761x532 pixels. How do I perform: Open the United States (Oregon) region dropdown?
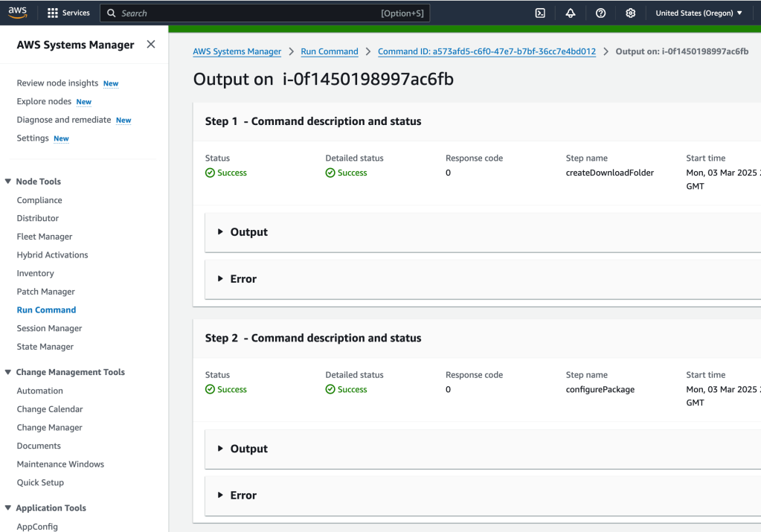tap(699, 13)
